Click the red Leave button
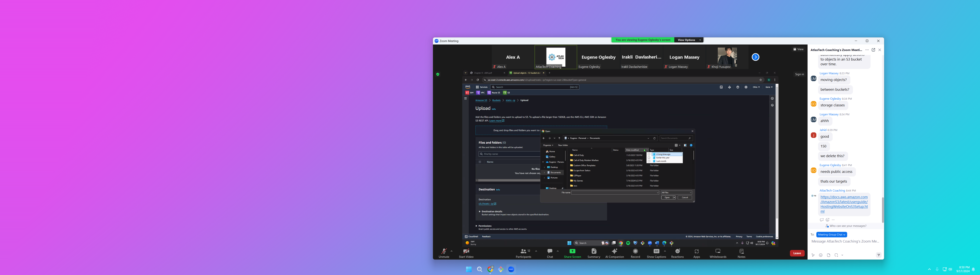The image size is (980, 275). [x=797, y=253]
